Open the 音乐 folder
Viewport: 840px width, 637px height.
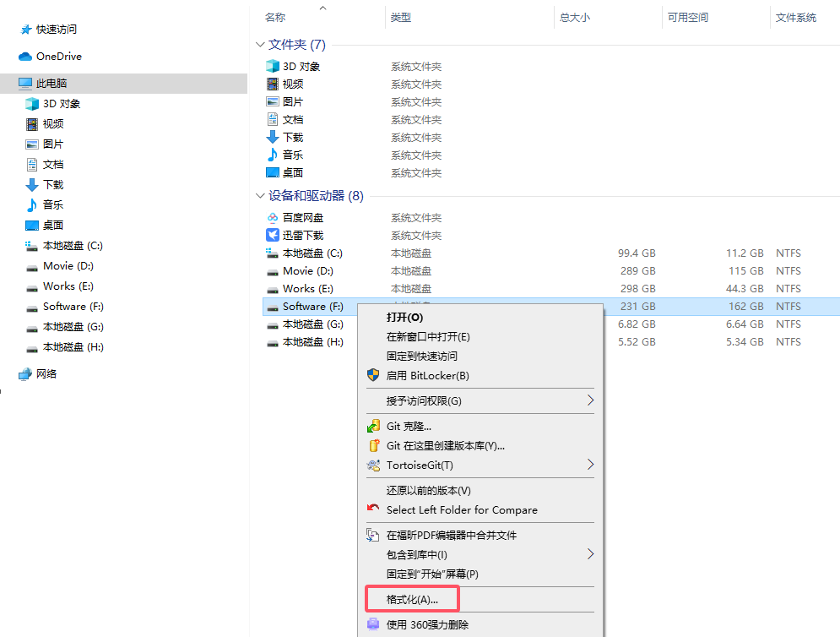(297, 155)
